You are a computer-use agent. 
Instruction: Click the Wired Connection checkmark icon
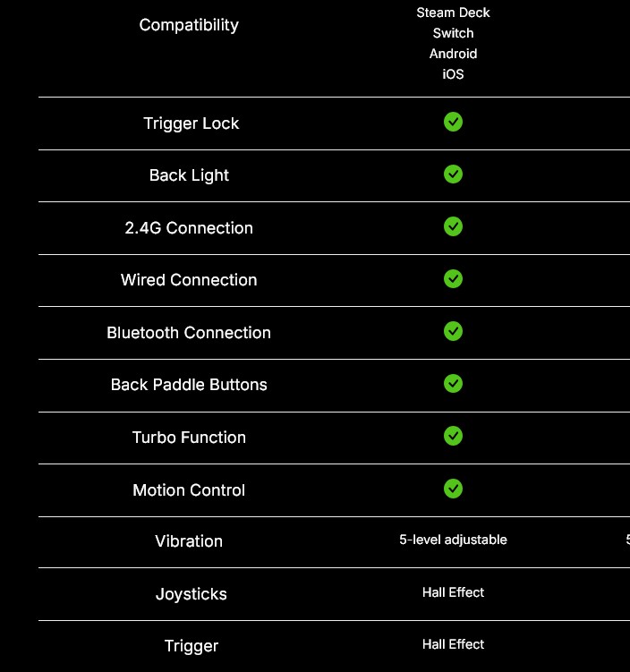453,279
